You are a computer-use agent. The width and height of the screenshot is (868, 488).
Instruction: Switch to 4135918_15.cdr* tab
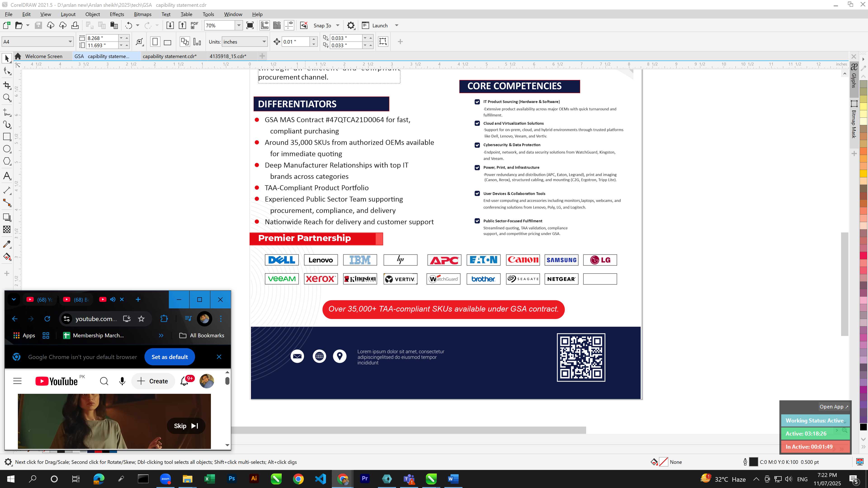(228, 56)
